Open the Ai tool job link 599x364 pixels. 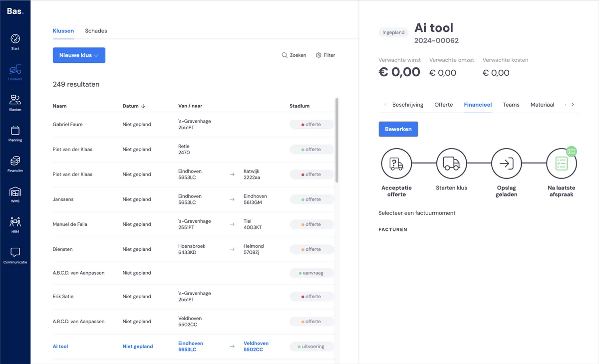(x=60, y=347)
